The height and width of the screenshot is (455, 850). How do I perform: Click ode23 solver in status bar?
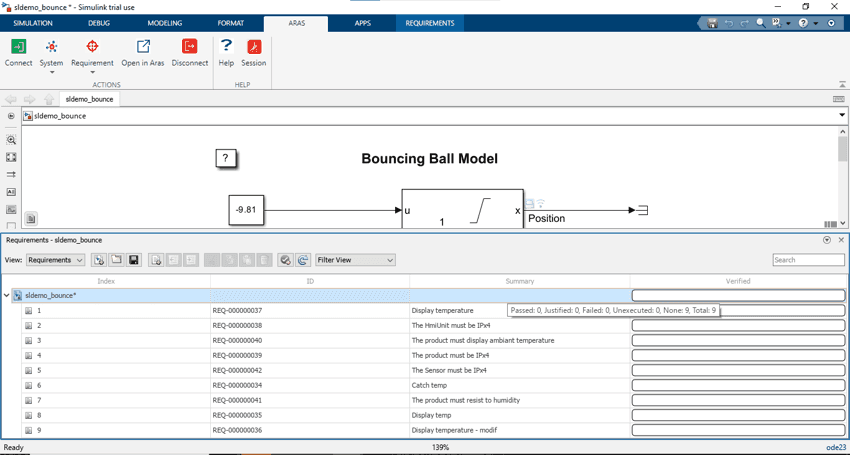coord(835,447)
